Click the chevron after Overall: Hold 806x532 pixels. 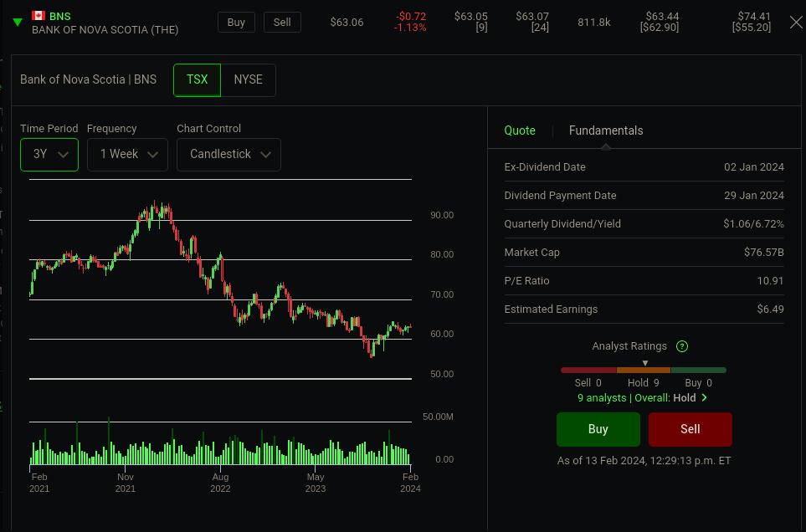[x=704, y=397]
